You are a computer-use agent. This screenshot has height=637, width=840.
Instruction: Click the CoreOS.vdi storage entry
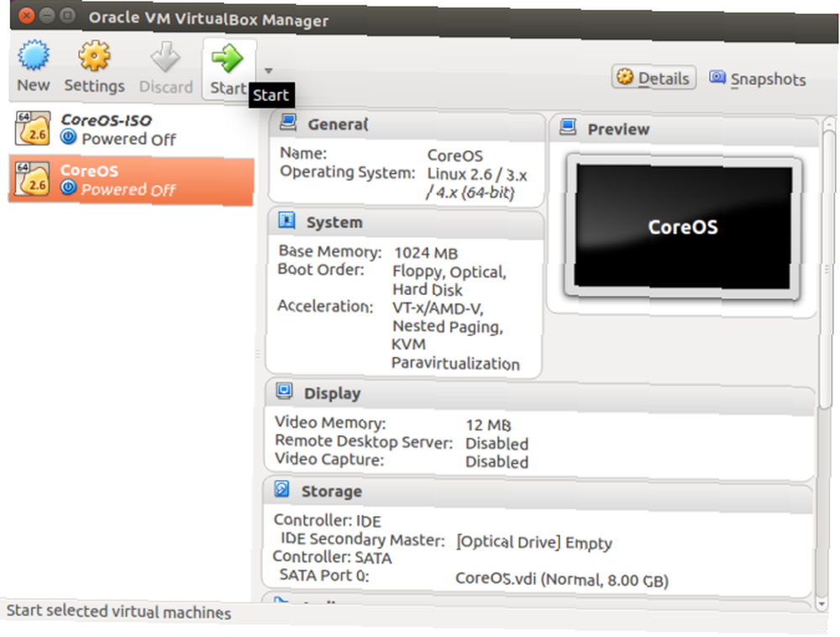(562, 580)
